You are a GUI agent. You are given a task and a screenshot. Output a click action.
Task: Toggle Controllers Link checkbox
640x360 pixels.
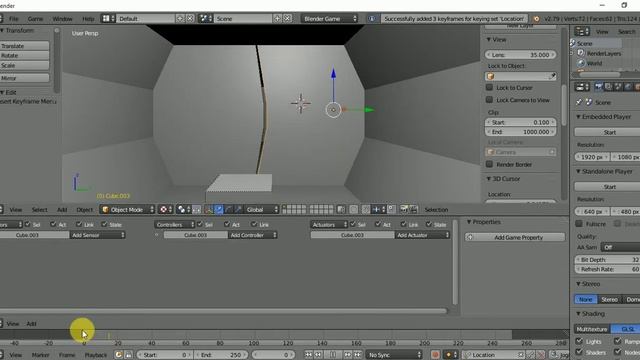click(254, 224)
